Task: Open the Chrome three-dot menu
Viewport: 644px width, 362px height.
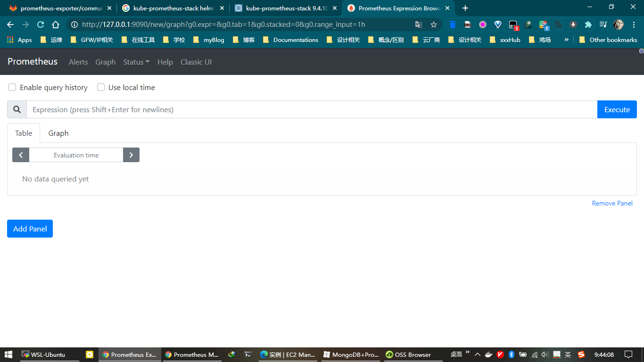Action: click(634, 25)
